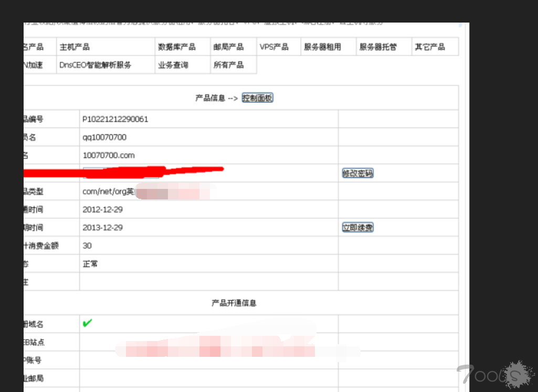This screenshot has width=538, height=392.
Task: Click the 产品开通信息 heading
Action: [x=234, y=303]
